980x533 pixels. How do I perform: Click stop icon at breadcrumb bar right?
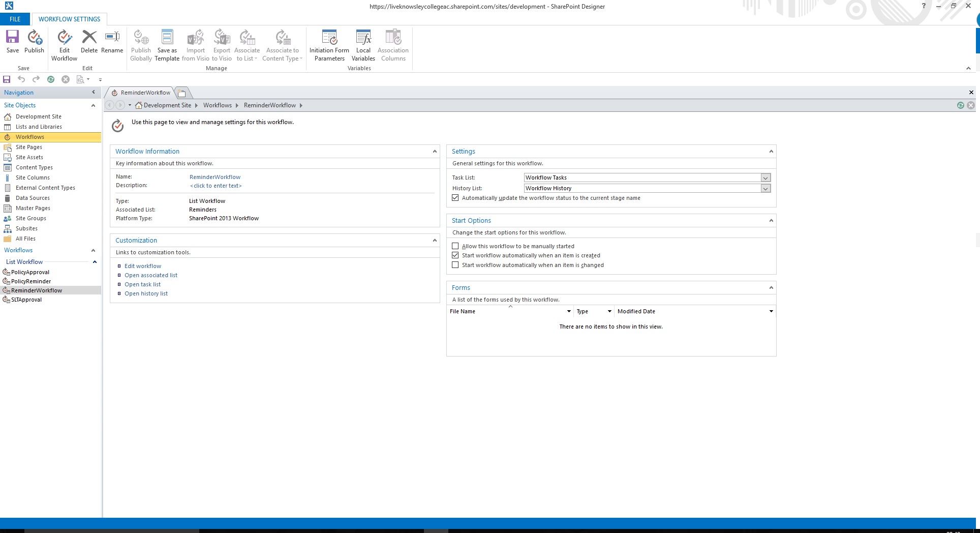click(971, 105)
